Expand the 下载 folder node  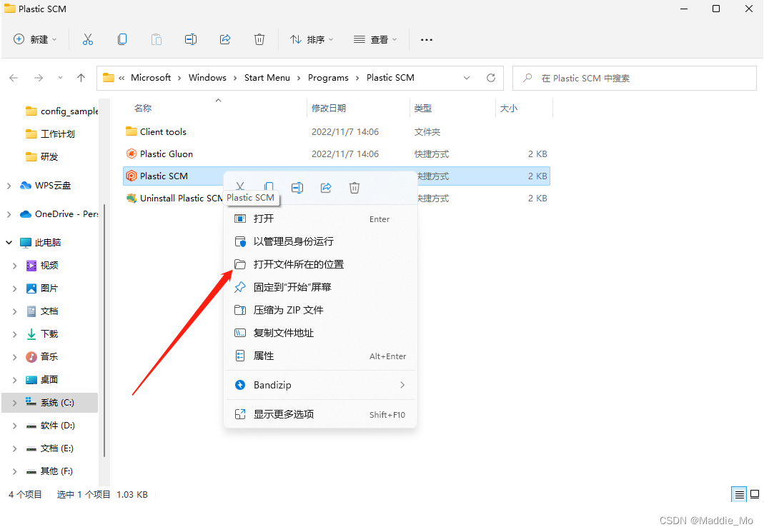pos(14,334)
